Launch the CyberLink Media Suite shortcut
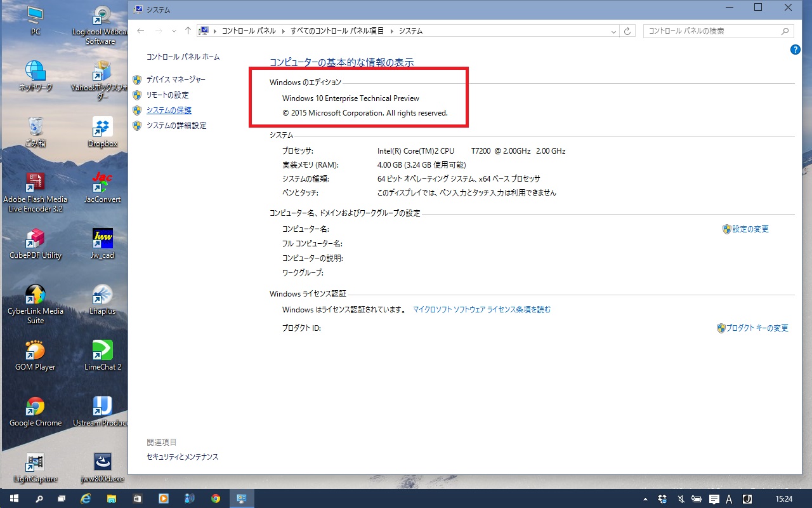The width and height of the screenshot is (812, 508). pos(36,304)
